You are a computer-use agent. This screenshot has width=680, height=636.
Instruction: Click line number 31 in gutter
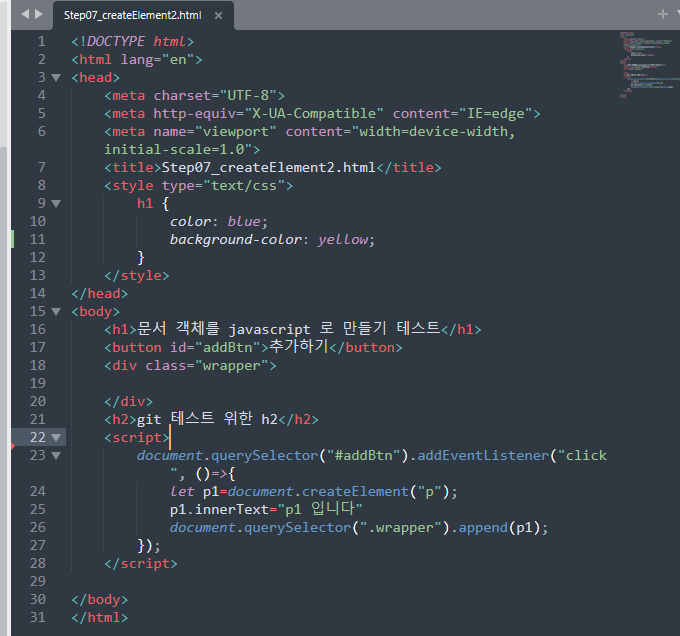38,617
